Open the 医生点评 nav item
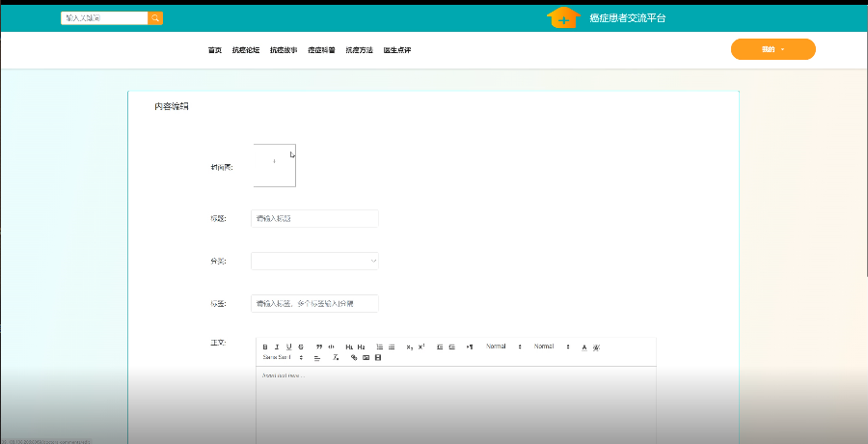This screenshot has height=444, width=868. click(x=397, y=50)
